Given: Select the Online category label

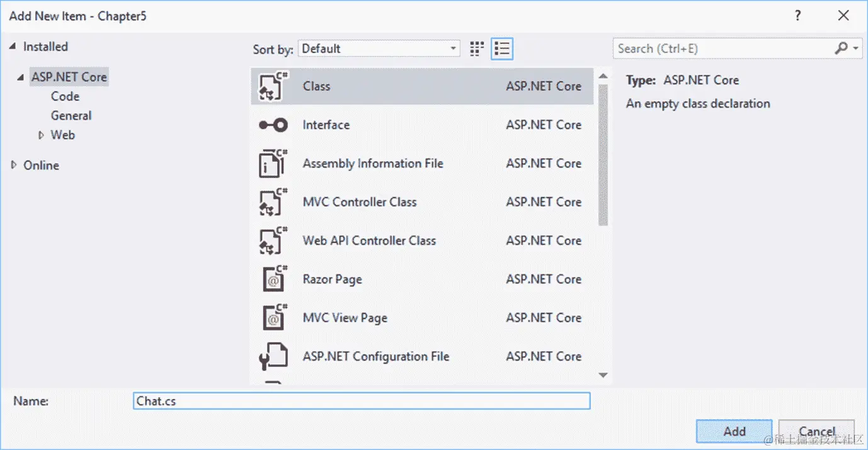Looking at the screenshot, I should pyautogui.click(x=41, y=165).
